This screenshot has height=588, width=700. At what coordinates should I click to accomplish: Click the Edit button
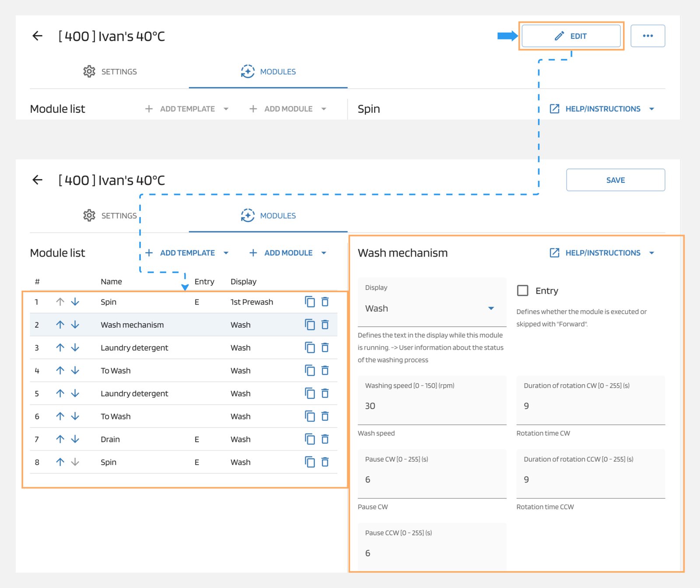[x=571, y=36]
